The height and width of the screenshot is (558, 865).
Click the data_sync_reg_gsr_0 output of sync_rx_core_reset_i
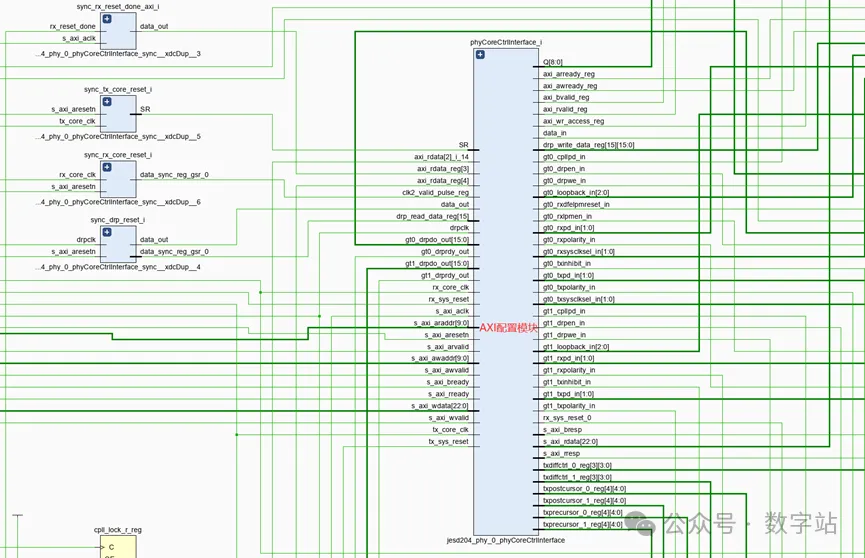[174, 175]
